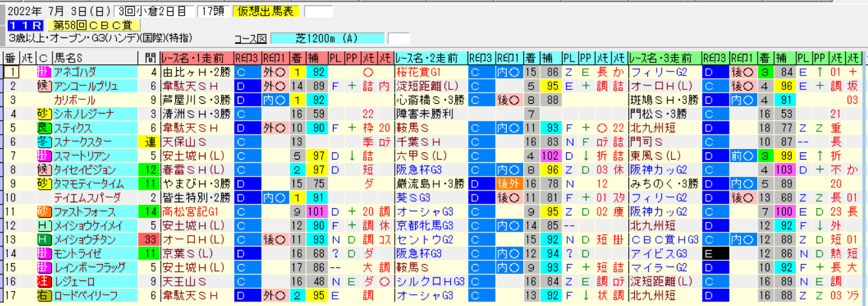Click the レース名・3走前 column header
Screen dimensions: 868x306
pos(664,58)
